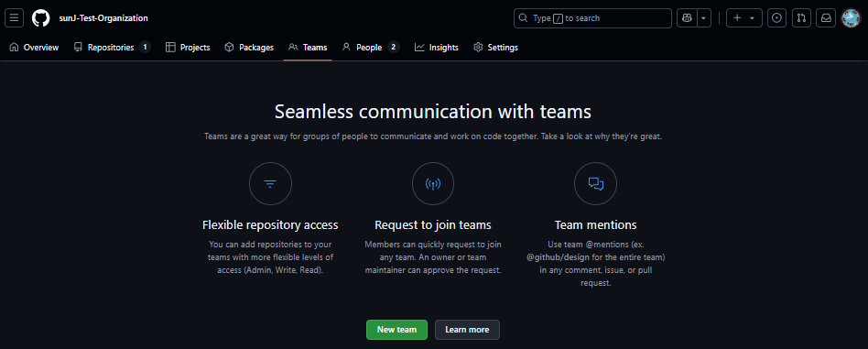Click the Repositories count badge '1'

pyautogui.click(x=145, y=47)
